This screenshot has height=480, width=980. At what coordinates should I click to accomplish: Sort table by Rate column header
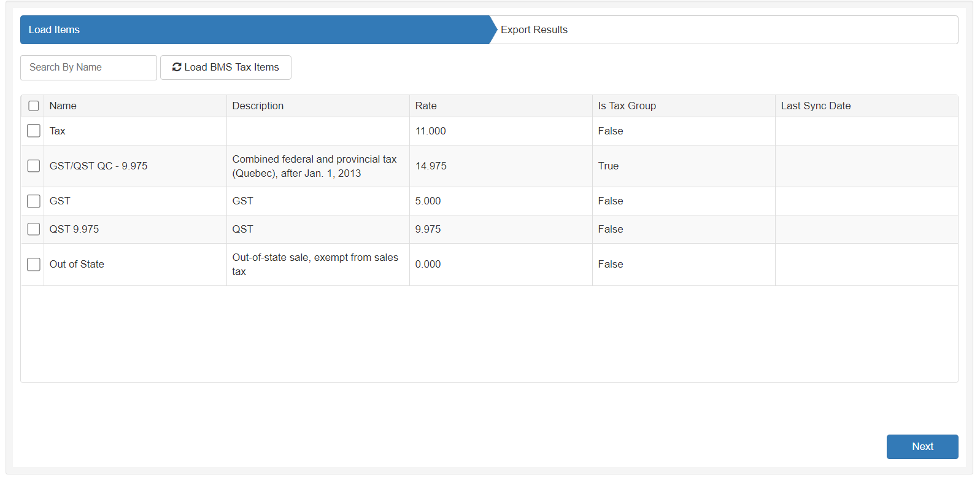pyautogui.click(x=426, y=106)
